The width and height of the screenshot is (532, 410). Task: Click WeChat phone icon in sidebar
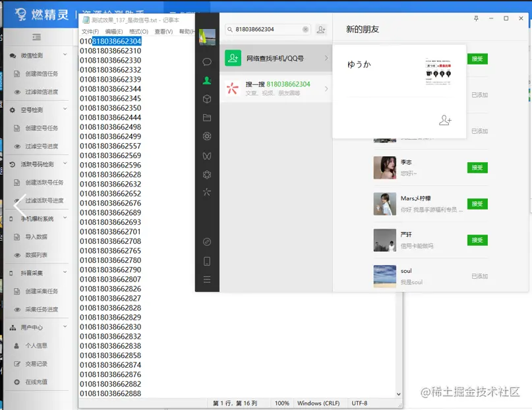[x=207, y=261]
